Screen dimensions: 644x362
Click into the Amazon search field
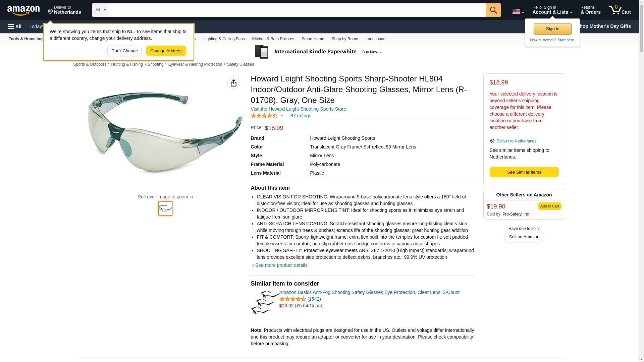[x=297, y=10]
